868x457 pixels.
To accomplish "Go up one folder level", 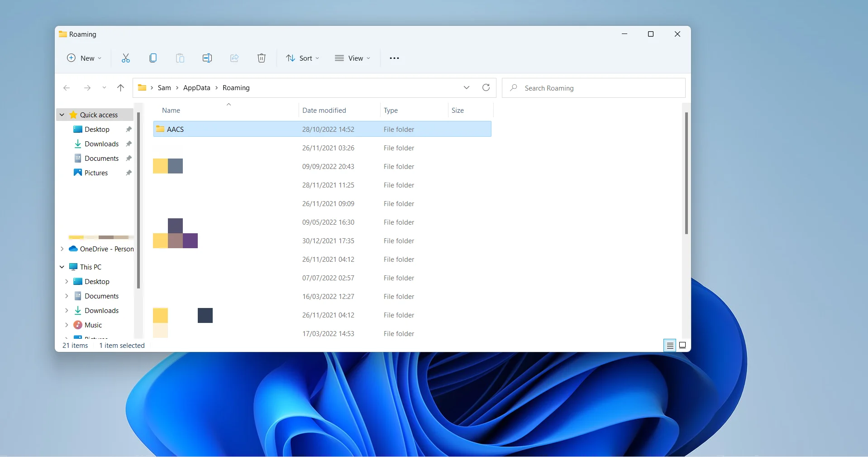I will 120,88.
